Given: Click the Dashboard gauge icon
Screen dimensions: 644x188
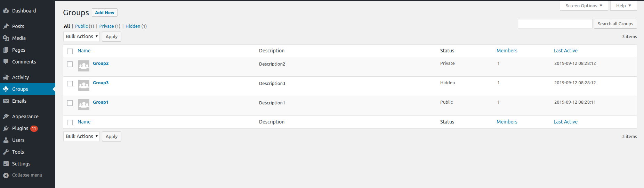Looking at the screenshot, I should (x=6, y=11).
